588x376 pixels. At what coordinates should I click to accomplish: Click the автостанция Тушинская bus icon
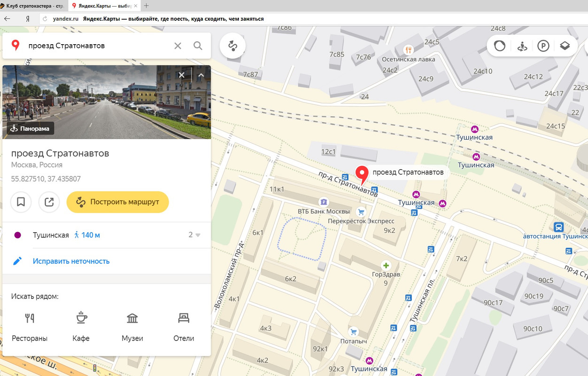pos(558,227)
